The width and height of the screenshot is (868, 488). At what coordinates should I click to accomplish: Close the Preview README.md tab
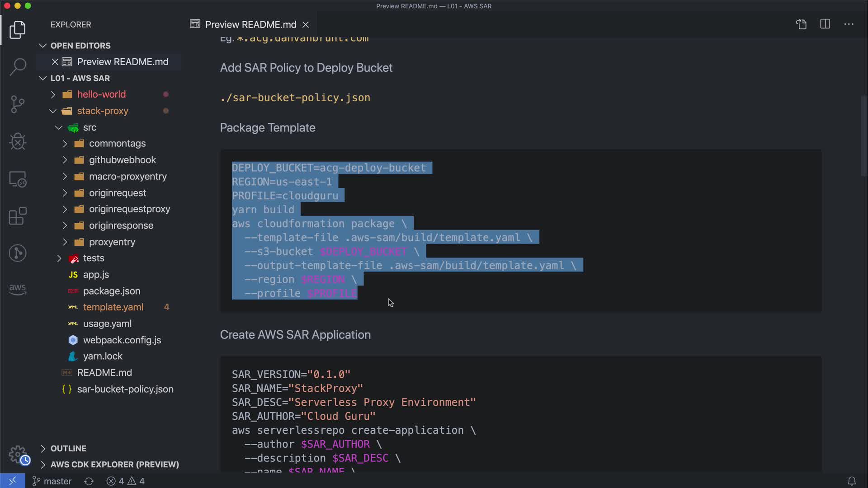(306, 24)
